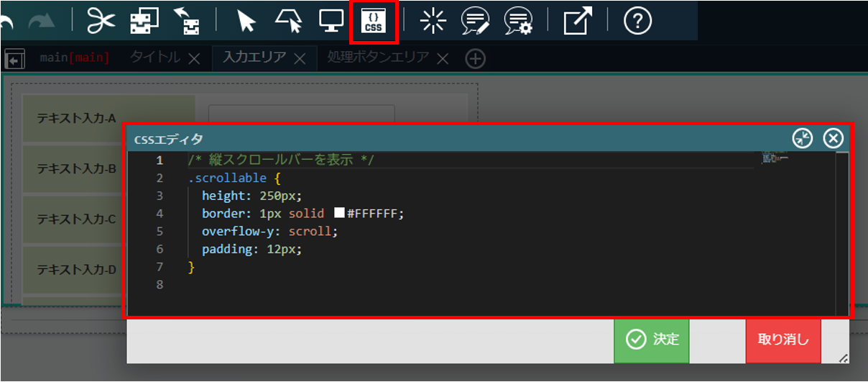The width and height of the screenshot is (868, 382).
Task: Shrink the CSSエディタ dialog
Action: 802,138
